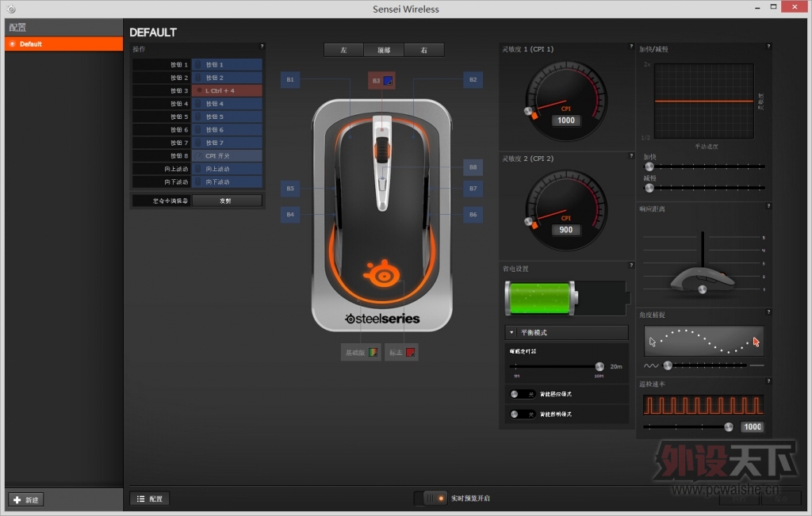Click the CPI 1 value field showing 1000
This screenshot has width=812, height=516.
pyautogui.click(x=566, y=120)
